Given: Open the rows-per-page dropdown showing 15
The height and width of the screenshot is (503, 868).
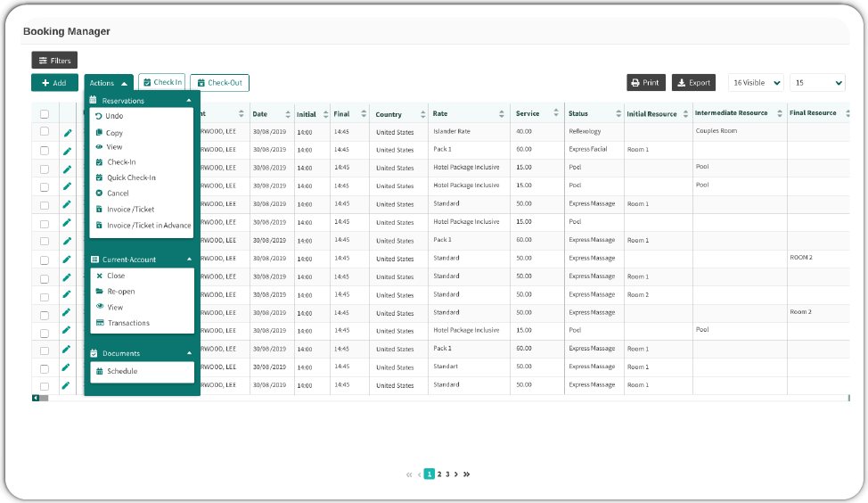Looking at the screenshot, I should pyautogui.click(x=817, y=83).
